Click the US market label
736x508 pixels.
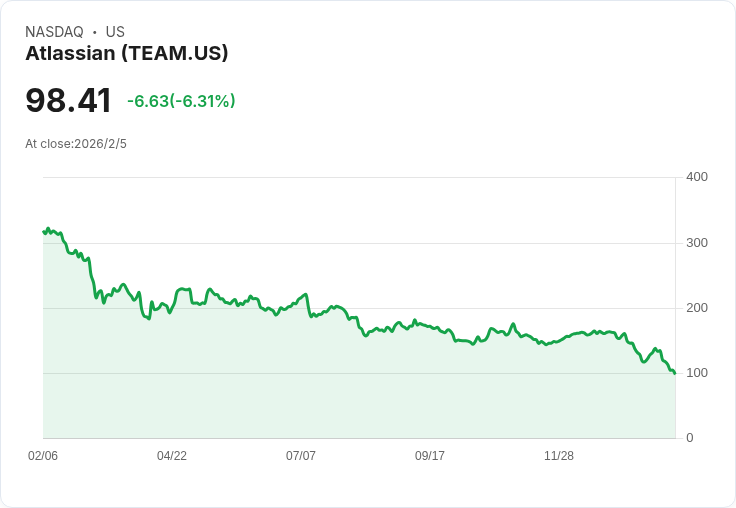click(115, 32)
